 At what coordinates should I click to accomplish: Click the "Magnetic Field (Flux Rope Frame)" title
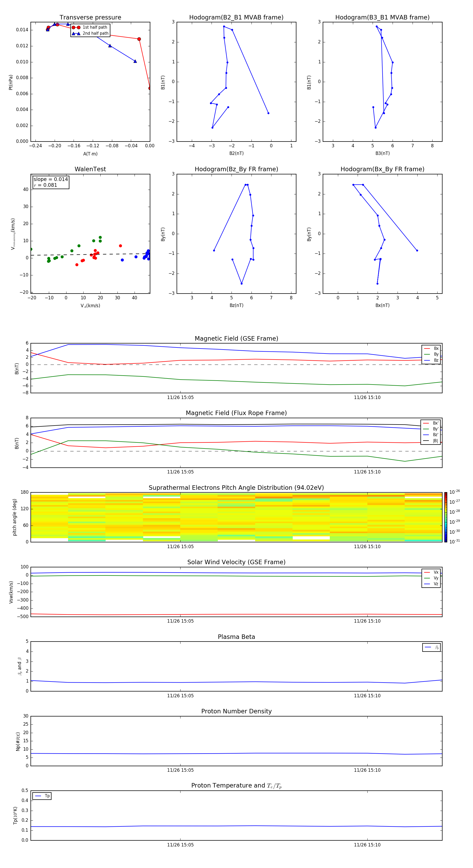(x=236, y=413)
